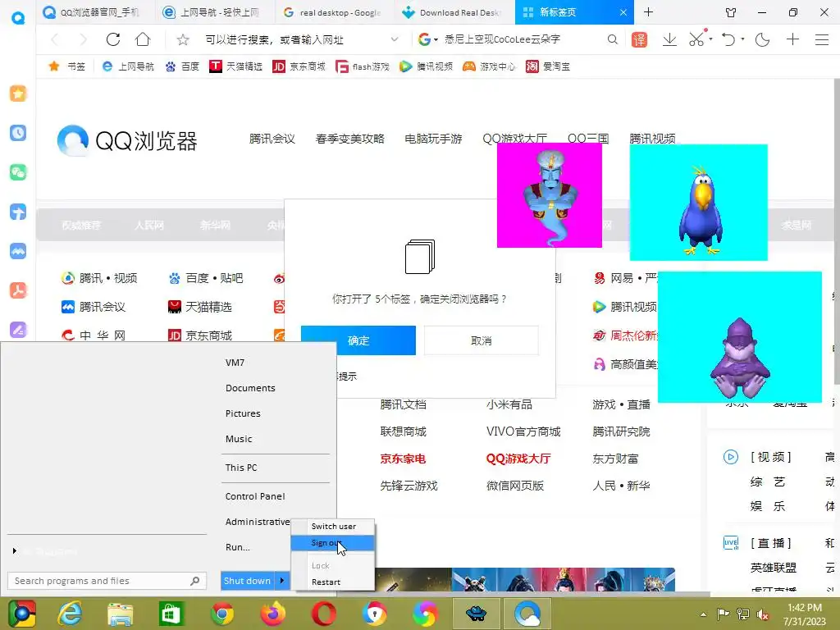Open the home page via house icon
This screenshot has width=840, height=630.
pos(143,39)
